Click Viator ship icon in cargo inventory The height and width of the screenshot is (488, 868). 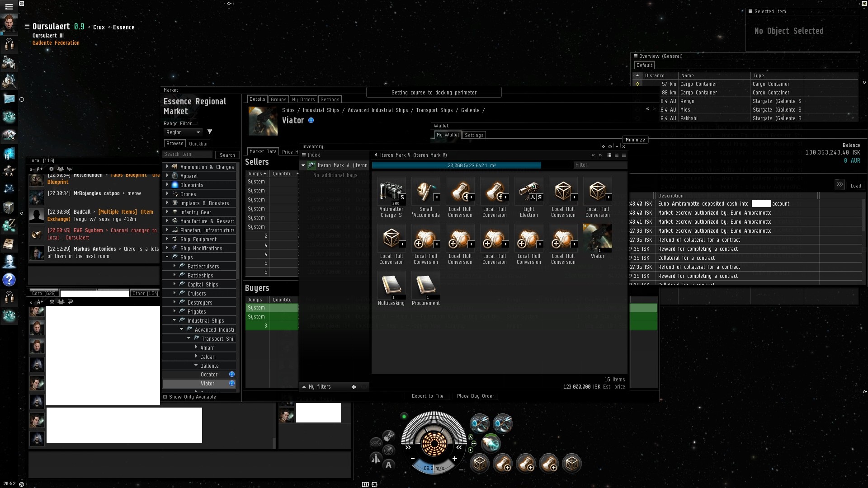point(597,238)
